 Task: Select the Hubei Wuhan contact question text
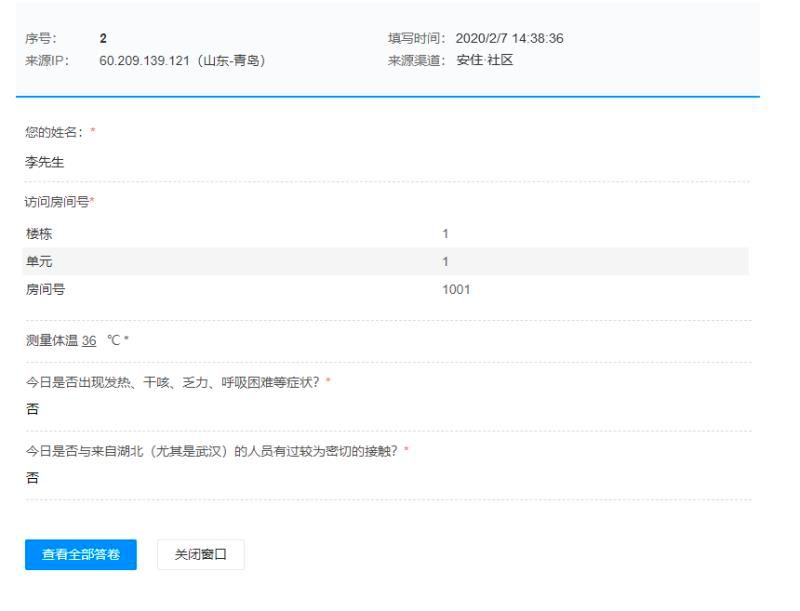(x=212, y=451)
